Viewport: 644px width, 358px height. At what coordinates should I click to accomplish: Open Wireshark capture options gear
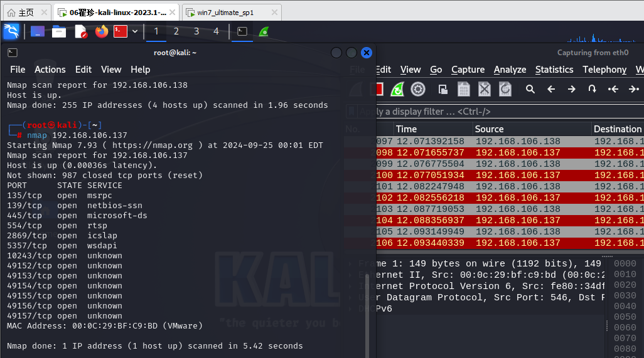coord(418,89)
